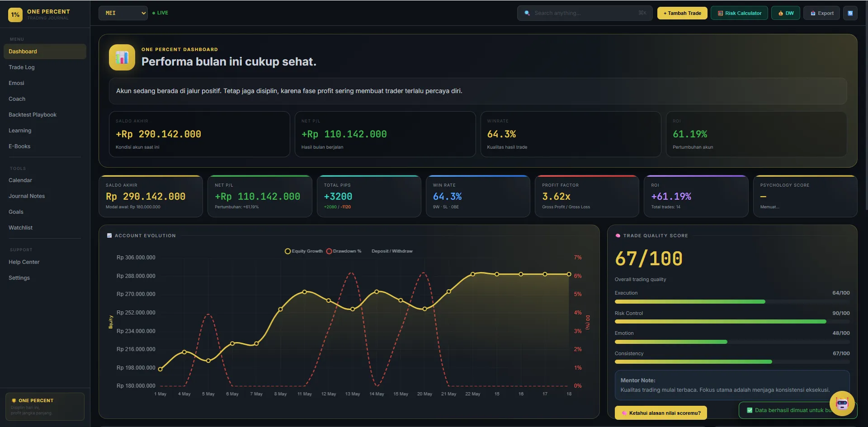Screen dimensions: 868x427
Task: Click the Winrate 64.3% hero card
Action: [571, 134]
